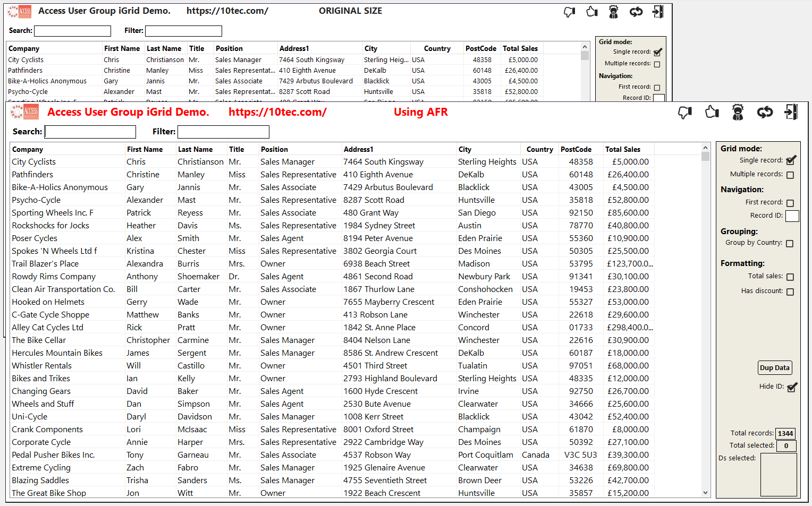Click the Record ID box in large Navigation panel
The image size is (812, 506).
792,216
